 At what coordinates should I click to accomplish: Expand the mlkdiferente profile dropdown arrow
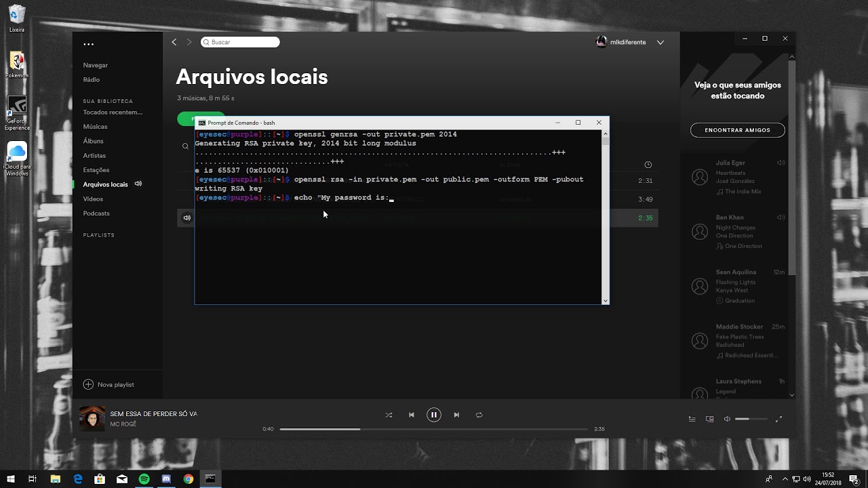click(x=660, y=42)
